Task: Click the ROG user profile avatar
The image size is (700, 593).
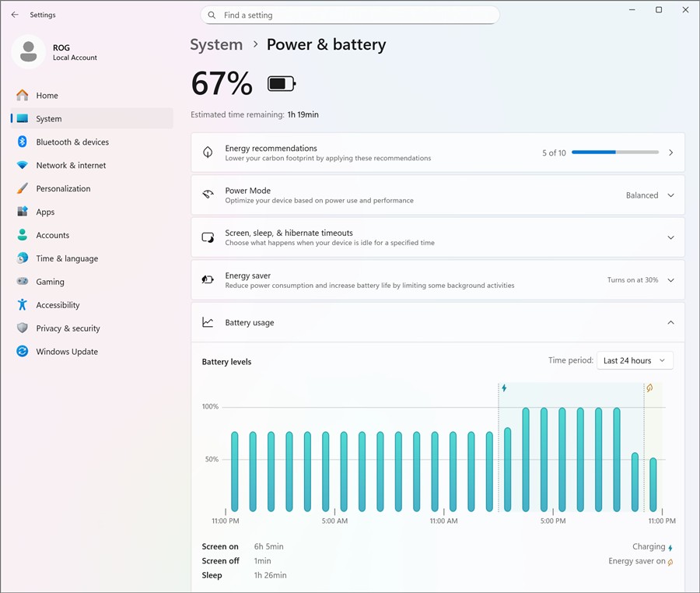Action: 29,52
